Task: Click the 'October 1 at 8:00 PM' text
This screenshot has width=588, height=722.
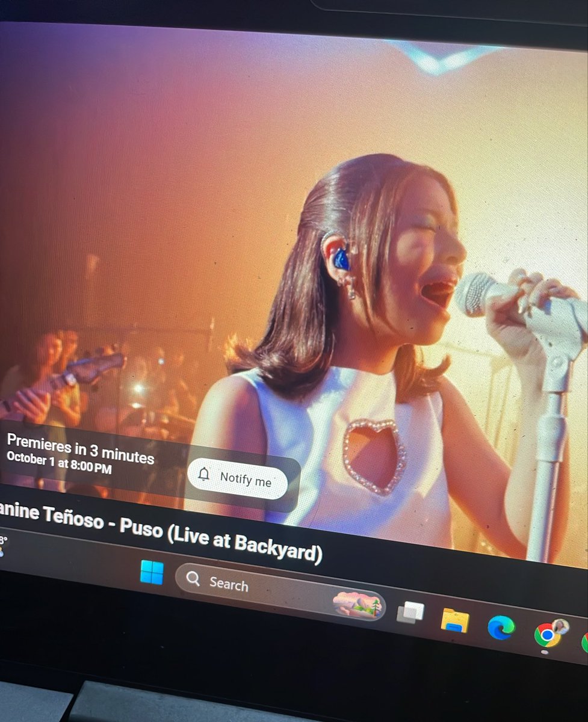Action: (59, 463)
